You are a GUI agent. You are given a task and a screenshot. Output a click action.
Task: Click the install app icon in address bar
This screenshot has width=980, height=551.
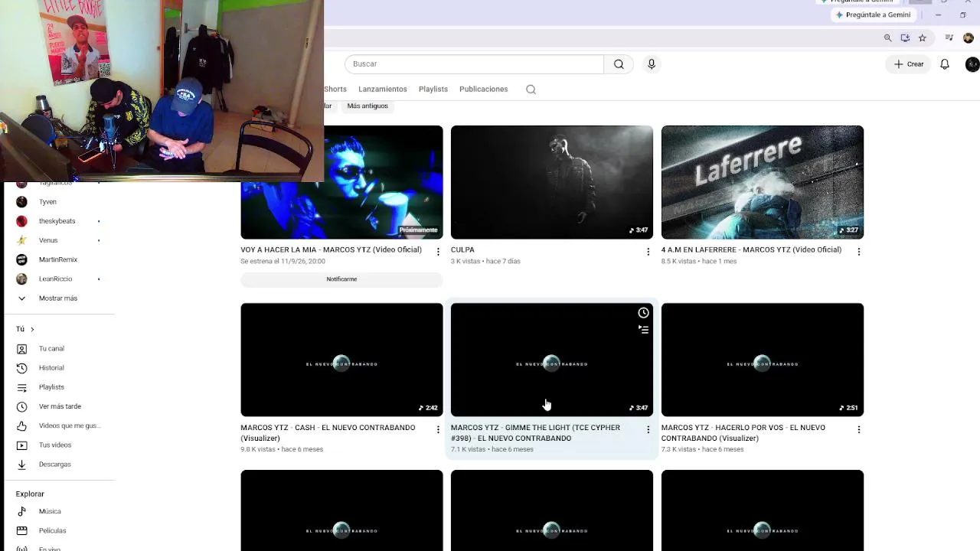click(905, 38)
